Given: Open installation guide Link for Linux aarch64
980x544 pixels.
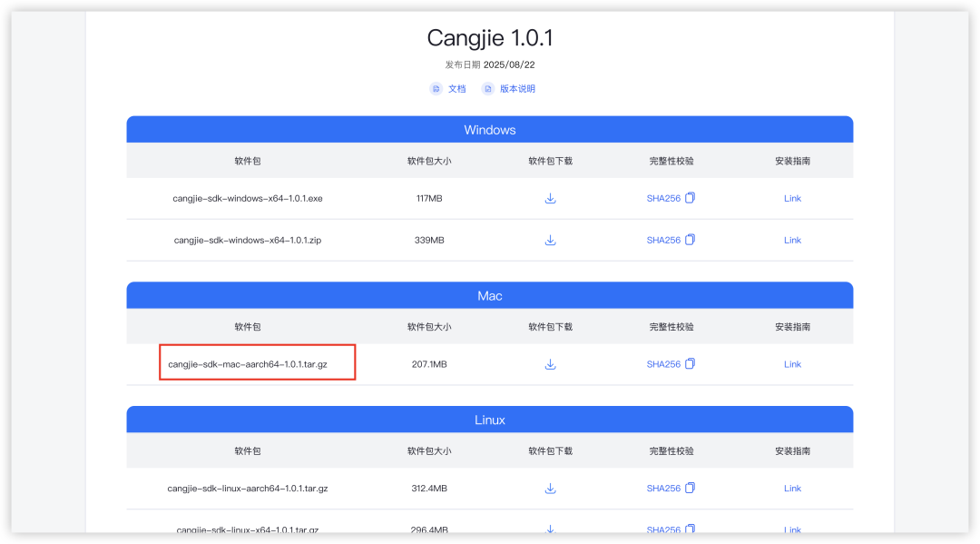Looking at the screenshot, I should coord(792,488).
